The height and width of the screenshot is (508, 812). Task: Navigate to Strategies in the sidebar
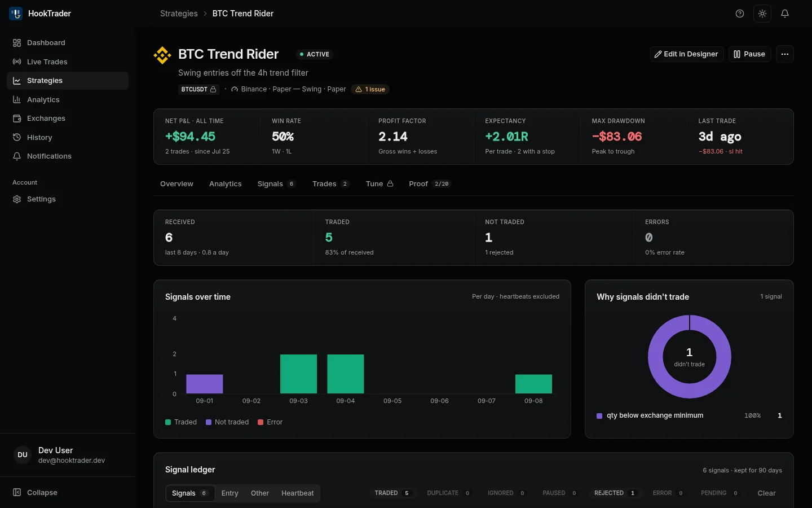[x=68, y=81]
